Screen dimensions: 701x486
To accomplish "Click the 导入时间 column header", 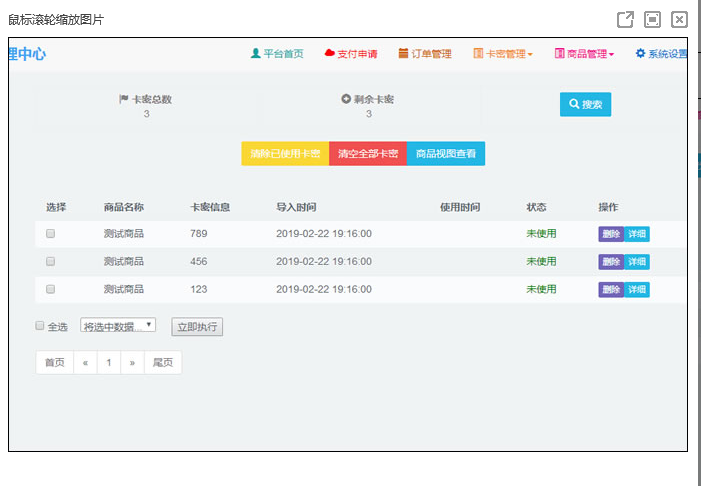I will (296, 207).
